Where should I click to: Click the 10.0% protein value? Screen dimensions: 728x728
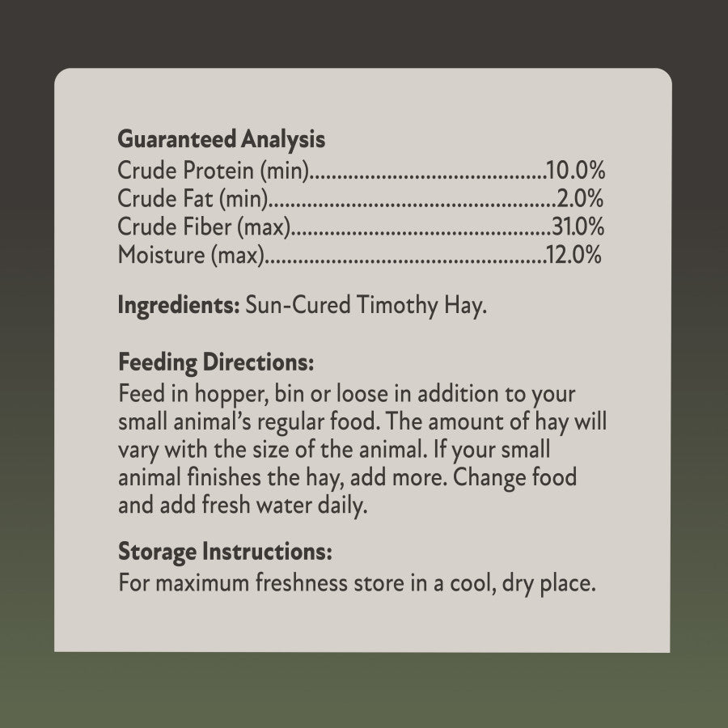coord(577,171)
